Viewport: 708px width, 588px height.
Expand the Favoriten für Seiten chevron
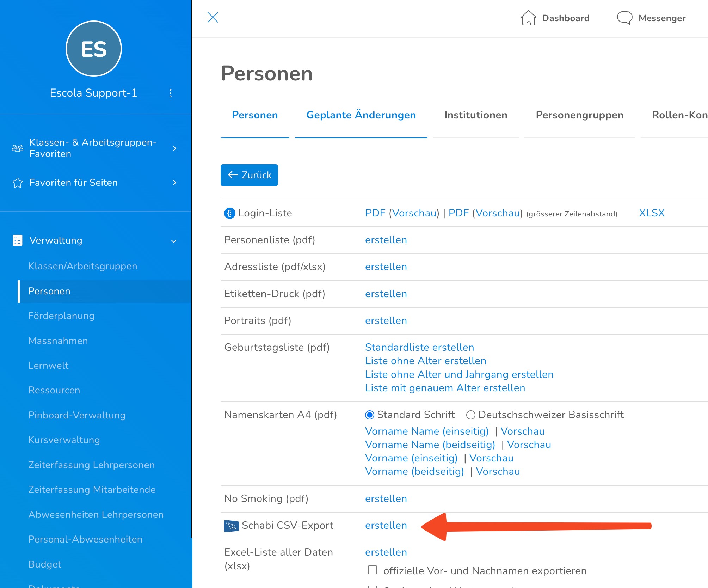pyautogui.click(x=174, y=183)
